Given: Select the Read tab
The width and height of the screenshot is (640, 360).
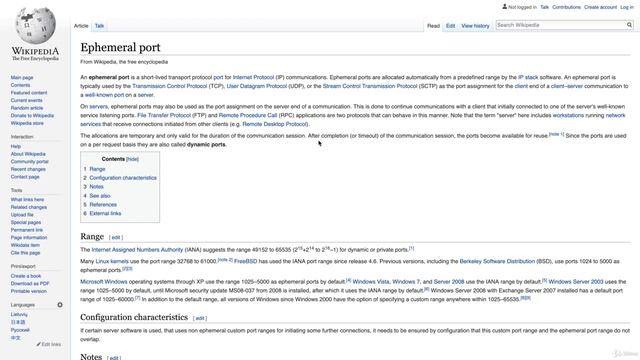Looking at the screenshot, I should (x=433, y=26).
